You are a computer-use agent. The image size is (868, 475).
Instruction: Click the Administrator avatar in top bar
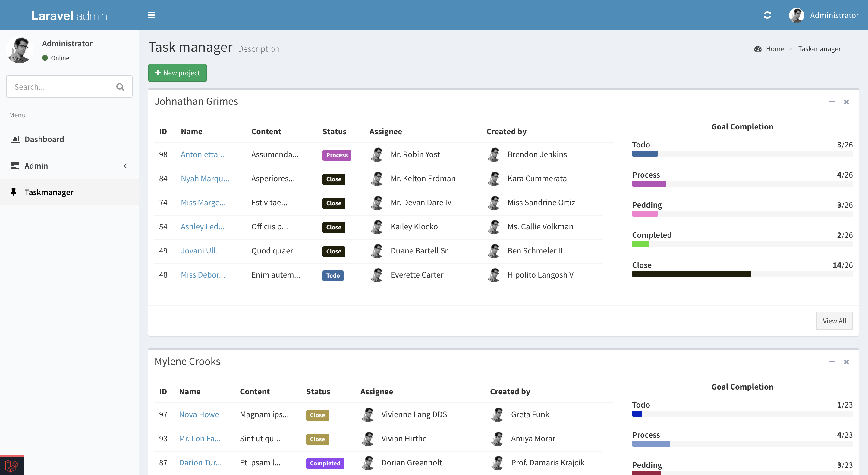[x=797, y=15]
